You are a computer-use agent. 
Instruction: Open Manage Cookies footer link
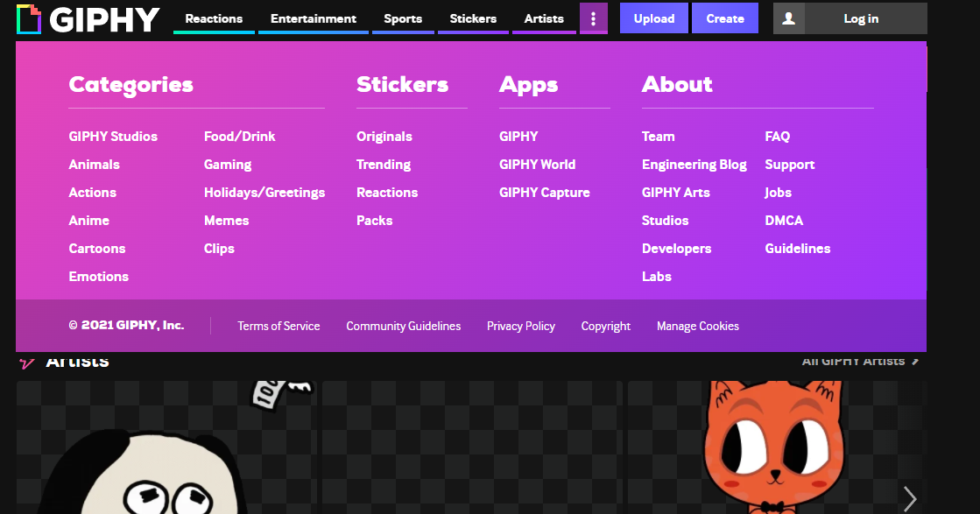click(x=697, y=326)
